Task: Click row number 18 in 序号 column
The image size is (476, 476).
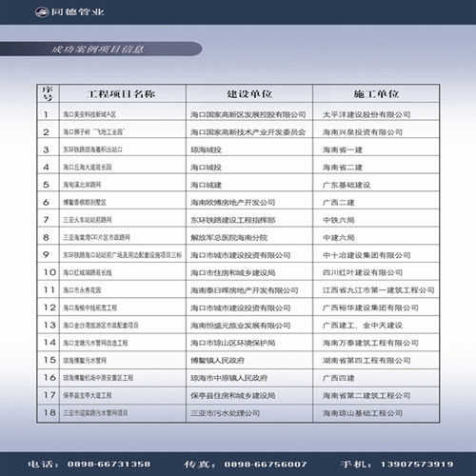Action: [50, 413]
